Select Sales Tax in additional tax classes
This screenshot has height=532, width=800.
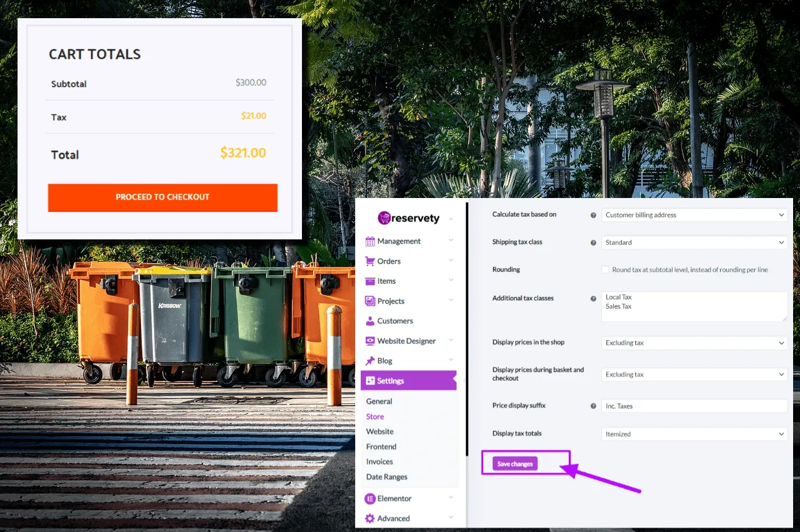(x=618, y=306)
